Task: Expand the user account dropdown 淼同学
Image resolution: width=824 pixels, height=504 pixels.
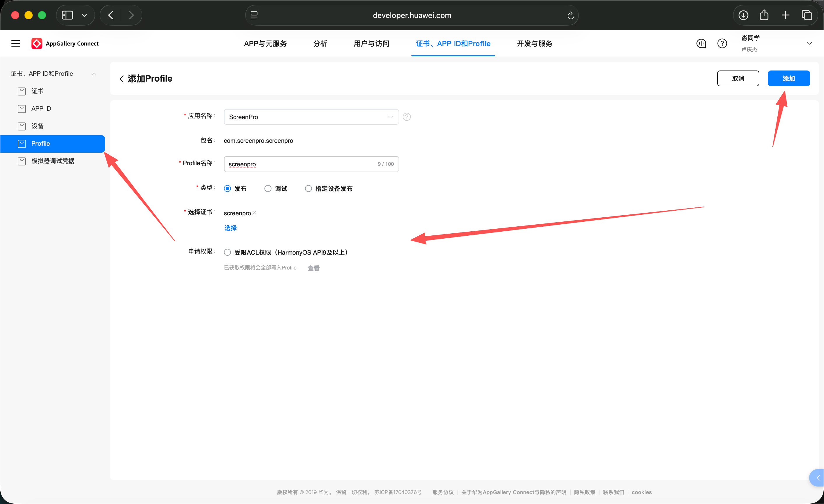Action: coord(809,43)
